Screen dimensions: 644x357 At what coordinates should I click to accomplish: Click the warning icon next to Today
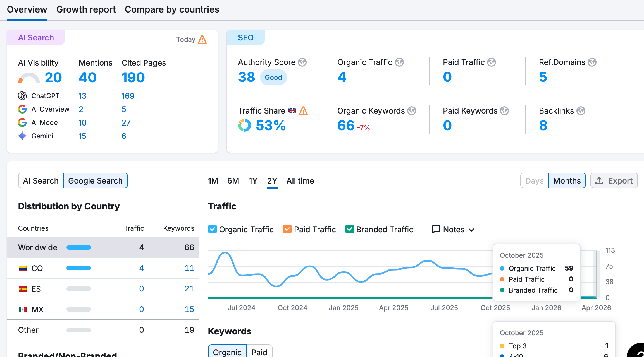pyautogui.click(x=202, y=40)
